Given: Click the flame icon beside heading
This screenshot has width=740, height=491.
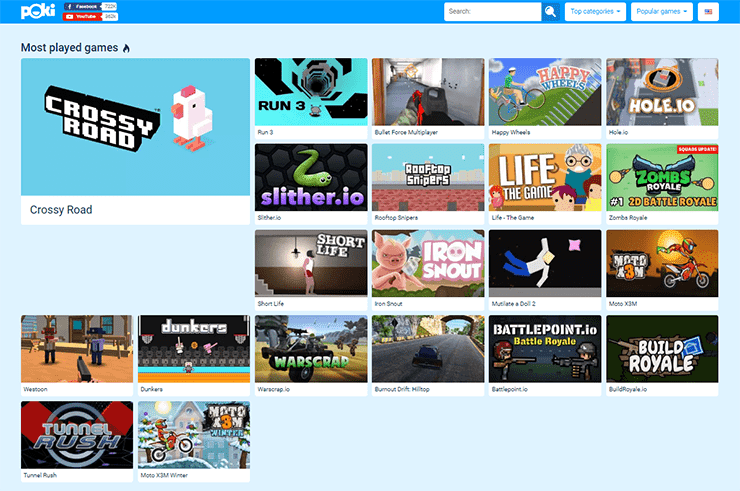Looking at the screenshot, I should (126, 48).
